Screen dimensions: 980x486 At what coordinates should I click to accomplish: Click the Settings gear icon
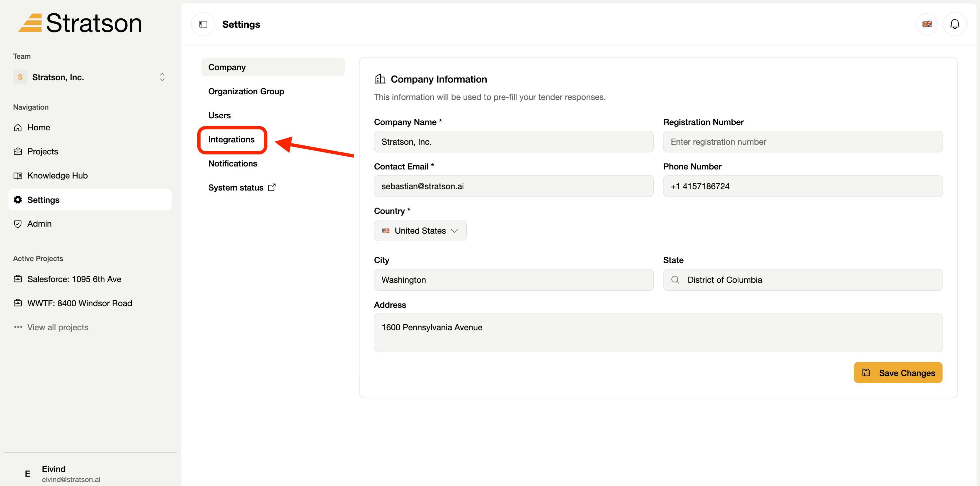[x=18, y=200]
